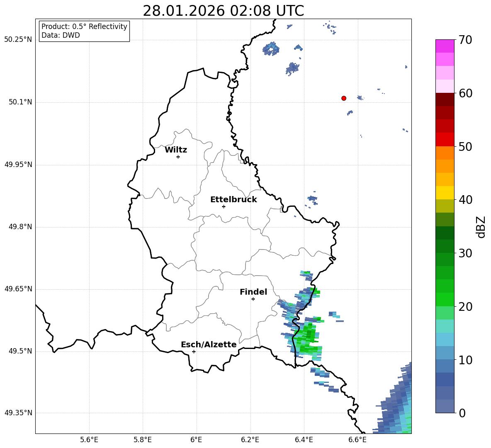This screenshot has height=448, width=491.
Task: Click the 5.6°E longitude label
Action: coord(89,440)
